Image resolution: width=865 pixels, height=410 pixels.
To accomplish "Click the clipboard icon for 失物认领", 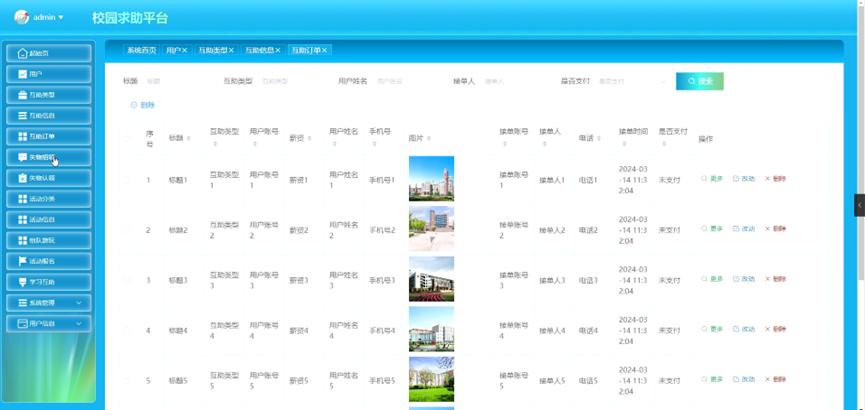I will point(22,178).
